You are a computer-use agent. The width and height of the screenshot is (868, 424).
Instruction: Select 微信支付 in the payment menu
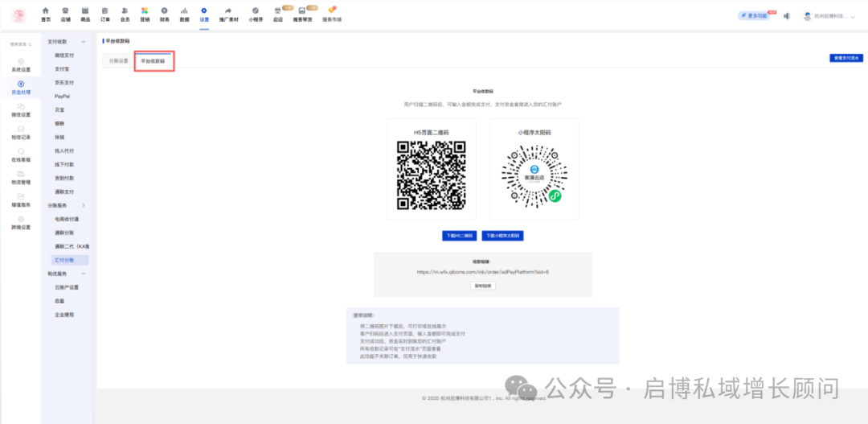[64, 55]
